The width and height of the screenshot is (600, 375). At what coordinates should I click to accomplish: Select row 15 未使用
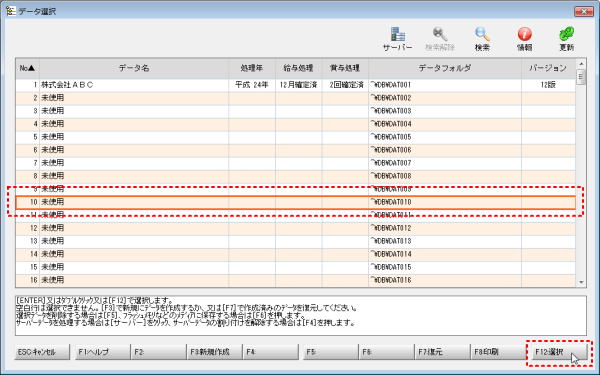coord(295,267)
